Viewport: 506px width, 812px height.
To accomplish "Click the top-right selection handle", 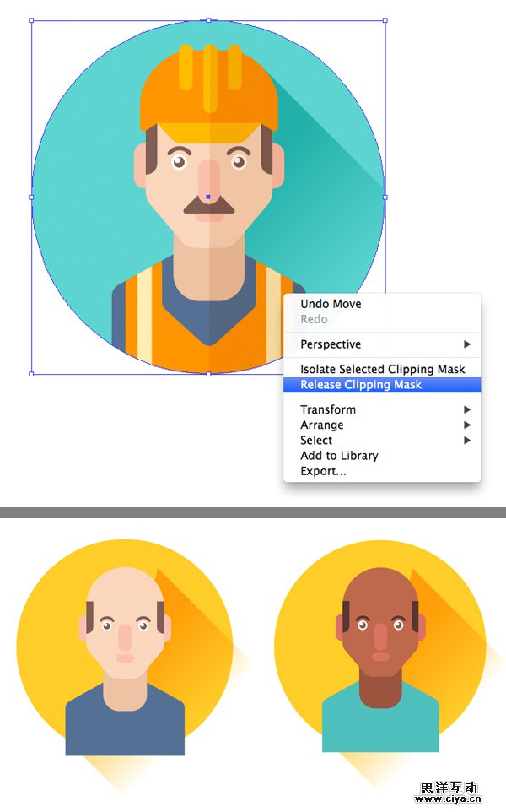I will (385, 21).
